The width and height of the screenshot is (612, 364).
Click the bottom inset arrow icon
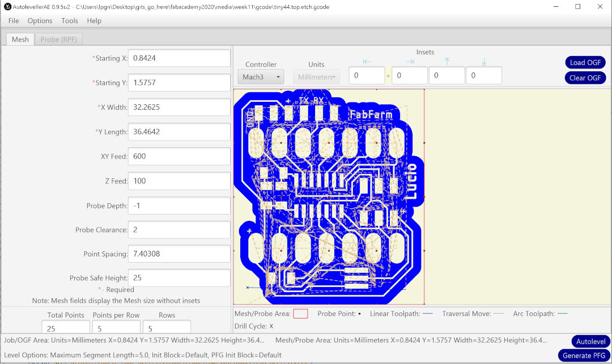[483, 61]
